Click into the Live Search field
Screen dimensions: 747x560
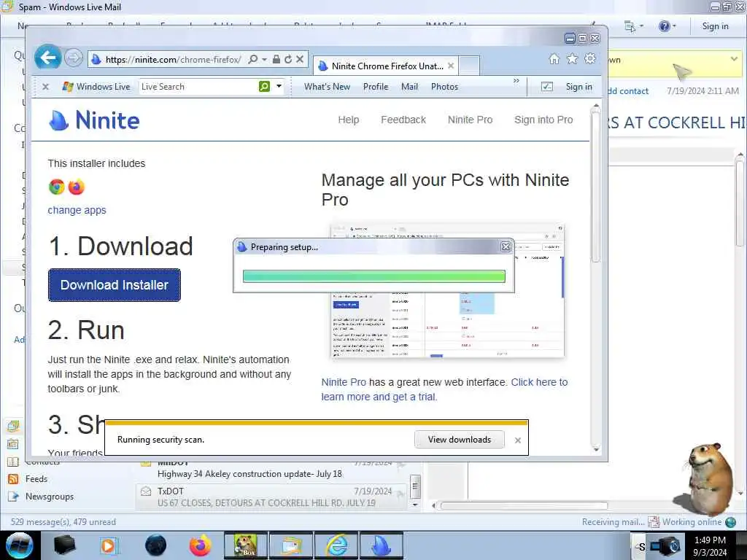198,87
